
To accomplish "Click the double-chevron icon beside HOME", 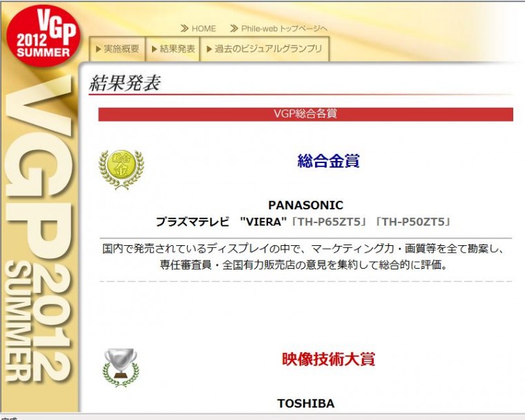I will click(184, 29).
